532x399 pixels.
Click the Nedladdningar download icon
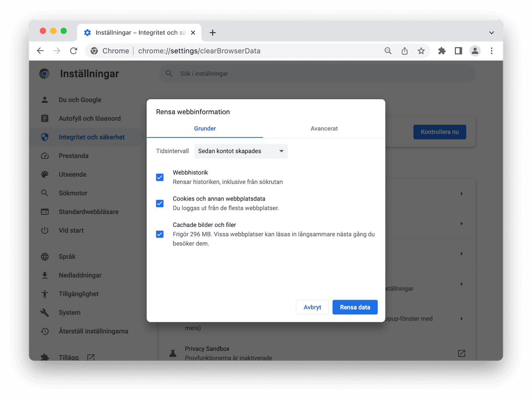point(45,275)
